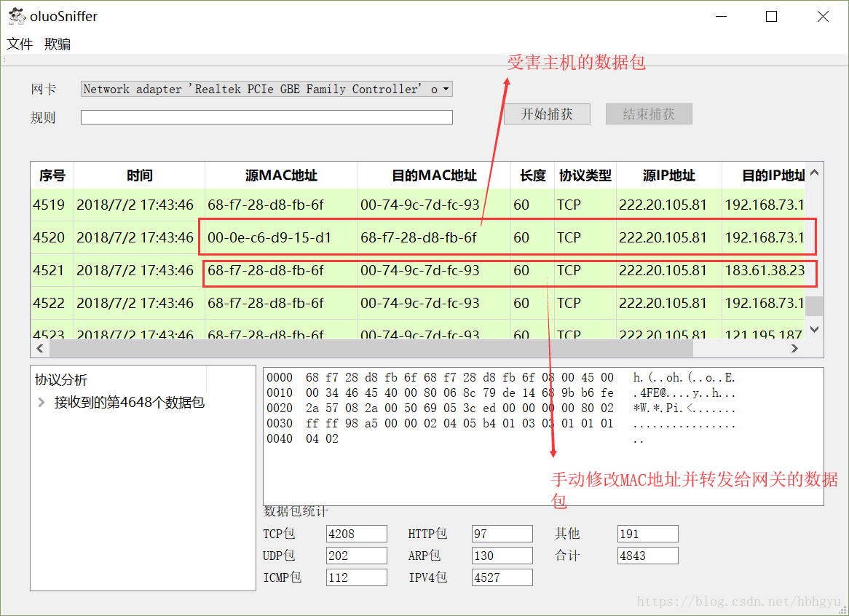Open the 欺骗 menu
This screenshot has width=849, height=616.
(58, 44)
